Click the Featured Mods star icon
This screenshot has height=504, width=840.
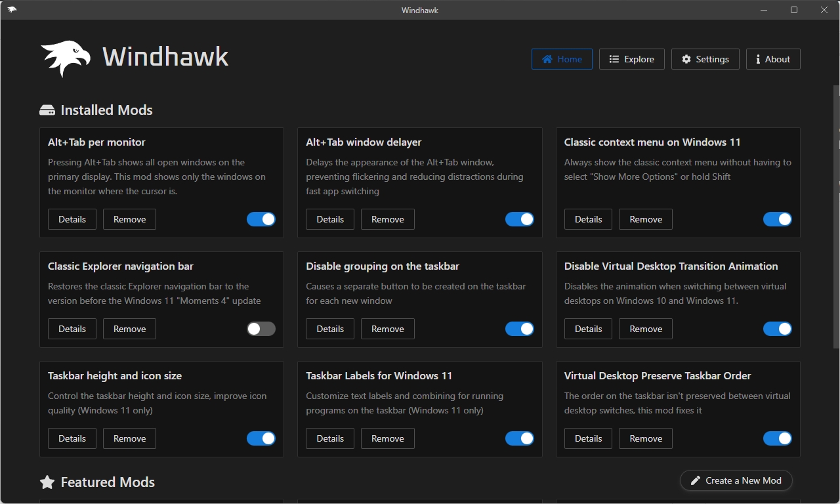[47, 482]
